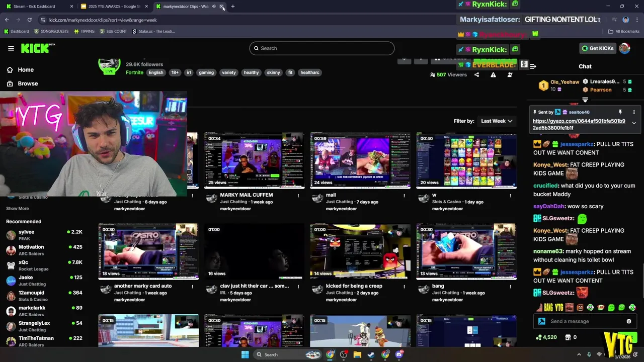This screenshot has height=362, width=644.
Task: Open options for kicked for being a creep
Action: (404, 287)
